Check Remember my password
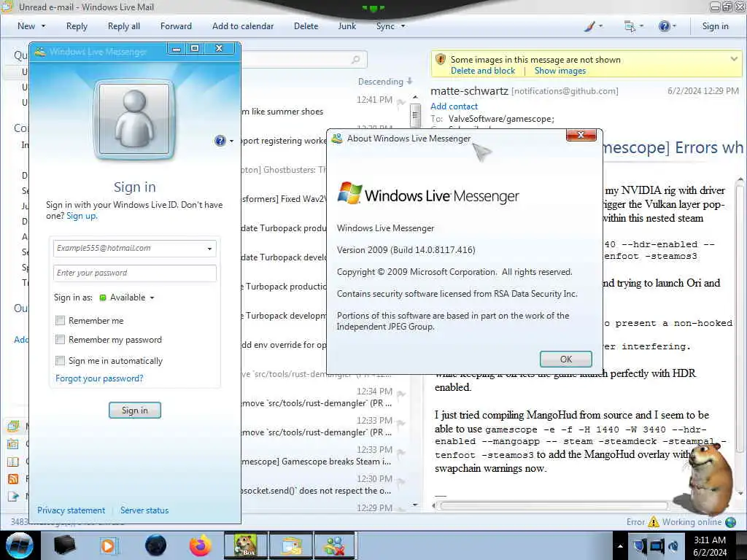Image resolution: width=747 pixels, height=560 pixels. [60, 340]
